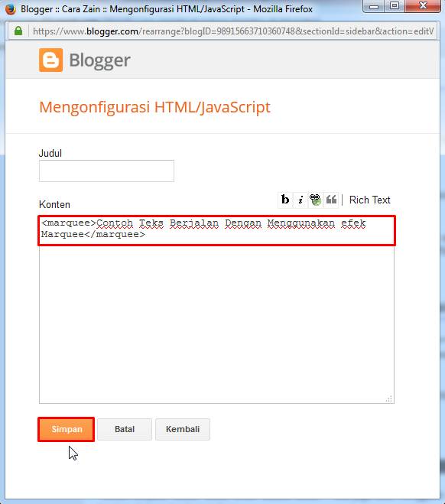Cancel changes with Batal button
Screen dimensions: 445x504
[x=125, y=429]
